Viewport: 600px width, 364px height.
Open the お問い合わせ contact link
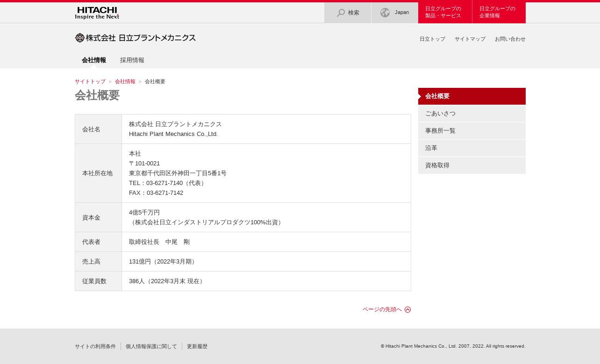pyautogui.click(x=510, y=39)
